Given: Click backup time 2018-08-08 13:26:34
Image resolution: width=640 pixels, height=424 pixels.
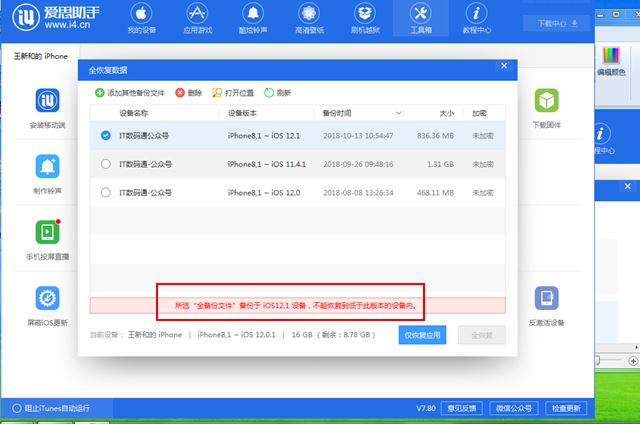Looking at the screenshot, I should click(x=358, y=192).
